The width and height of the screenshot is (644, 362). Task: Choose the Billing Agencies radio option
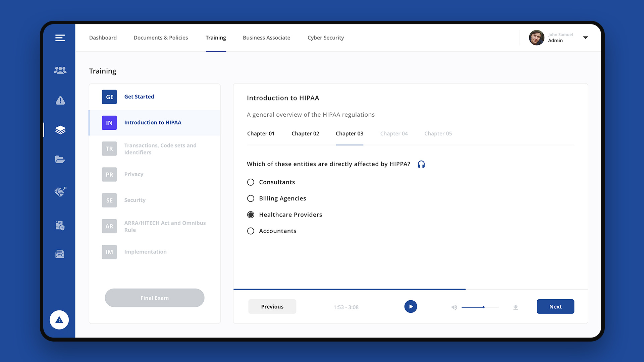coord(251,198)
